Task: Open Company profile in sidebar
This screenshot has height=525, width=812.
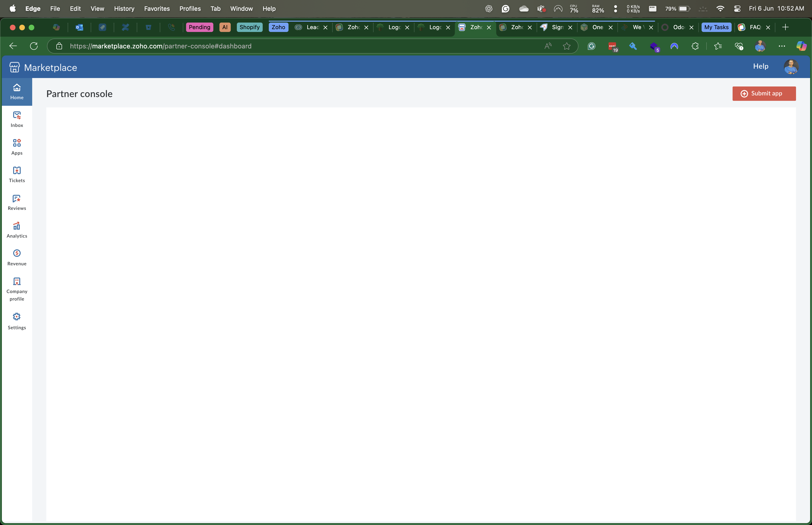Action: click(17, 289)
